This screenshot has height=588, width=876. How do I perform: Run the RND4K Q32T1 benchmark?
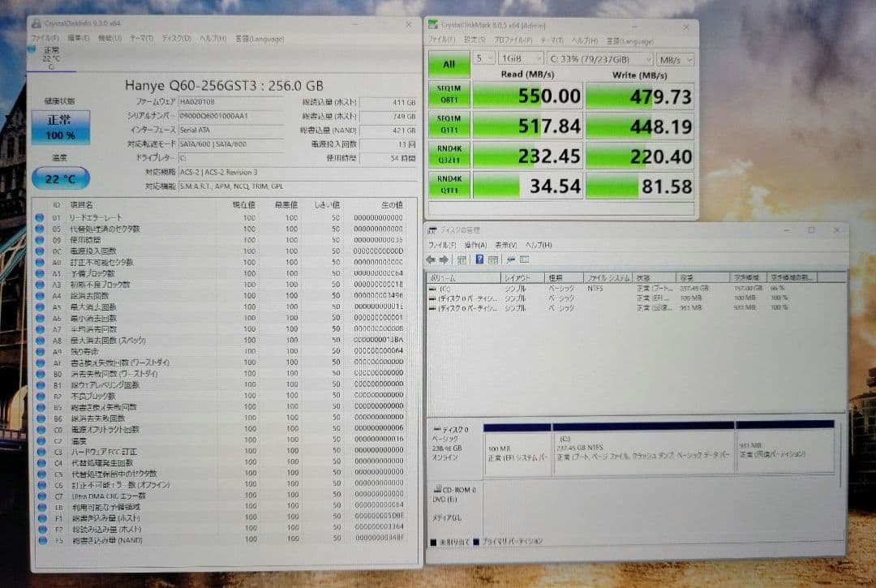pos(449,155)
